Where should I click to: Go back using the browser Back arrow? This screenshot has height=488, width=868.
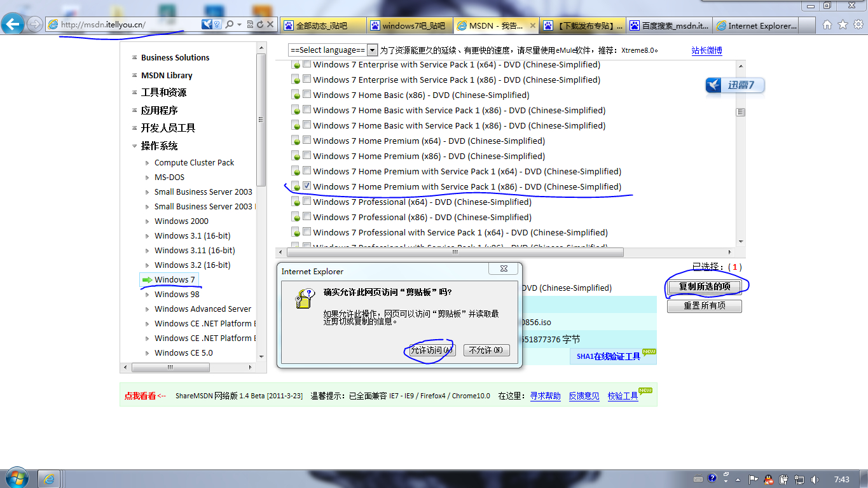13,25
